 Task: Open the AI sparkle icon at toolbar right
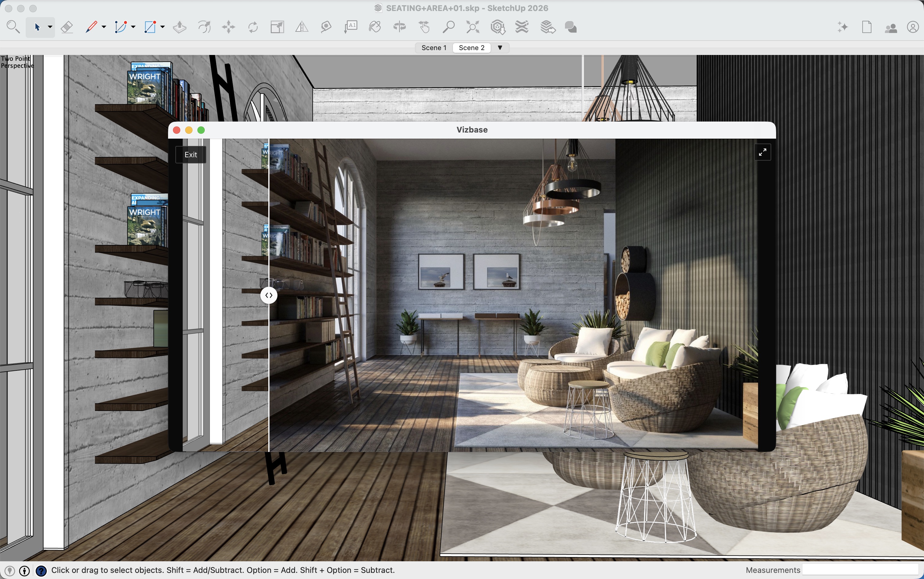pyautogui.click(x=842, y=27)
